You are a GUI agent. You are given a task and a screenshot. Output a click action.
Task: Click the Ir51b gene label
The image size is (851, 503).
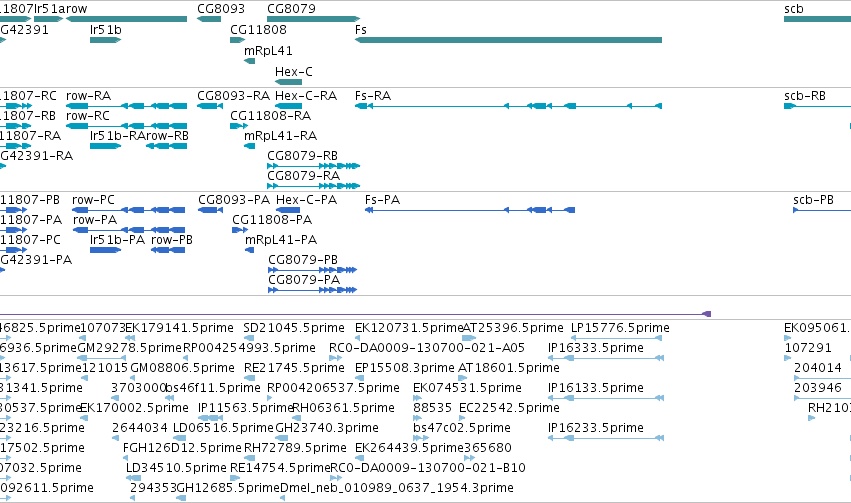click(x=106, y=30)
